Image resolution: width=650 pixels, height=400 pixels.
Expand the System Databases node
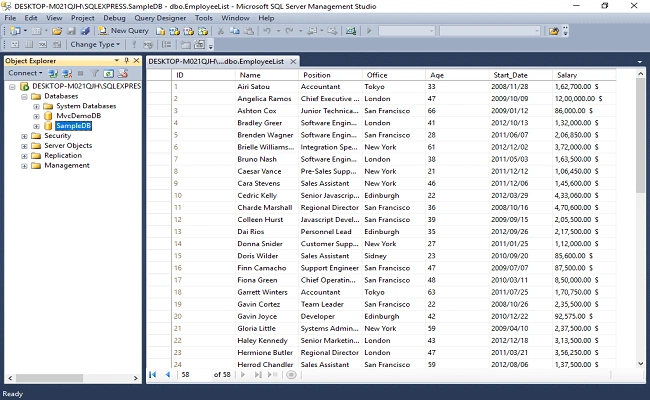pos(36,106)
